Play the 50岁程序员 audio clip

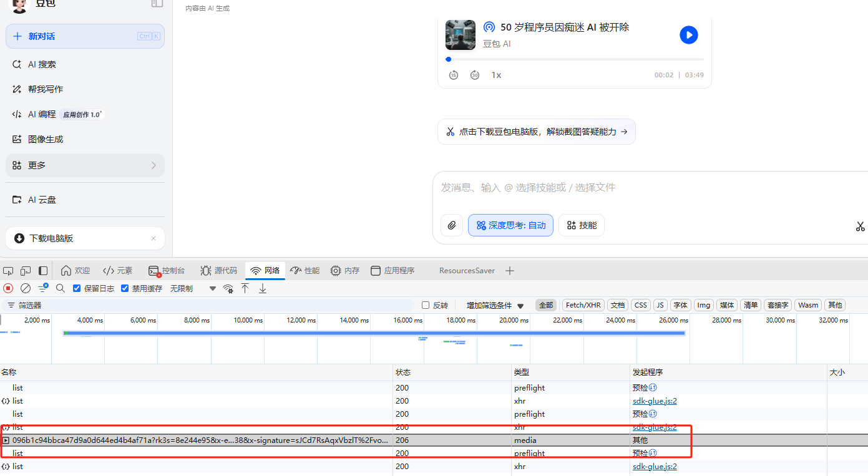pos(688,35)
